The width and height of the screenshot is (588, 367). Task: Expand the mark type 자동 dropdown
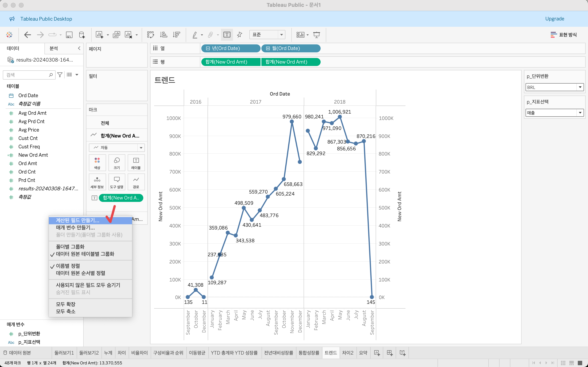pos(141,148)
